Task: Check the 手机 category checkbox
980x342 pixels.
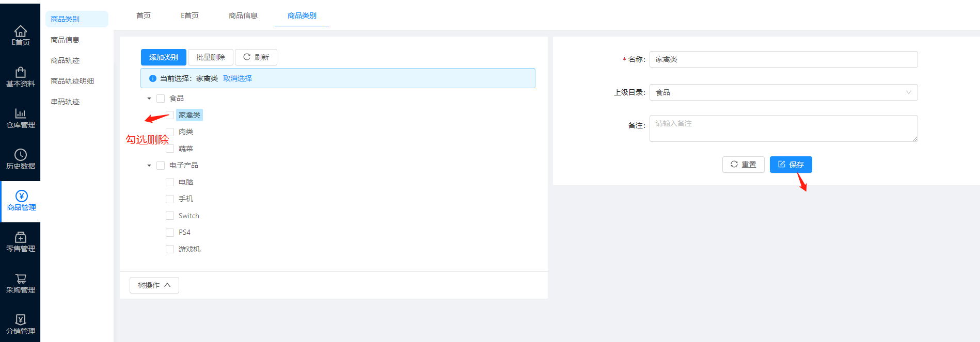Action: 170,199
